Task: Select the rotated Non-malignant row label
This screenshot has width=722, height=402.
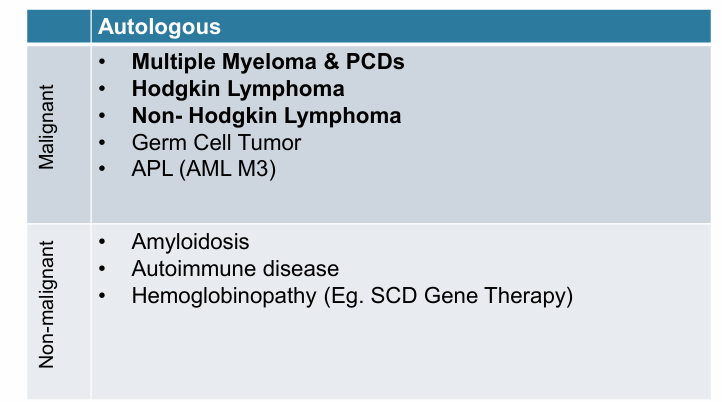Action: (46, 311)
